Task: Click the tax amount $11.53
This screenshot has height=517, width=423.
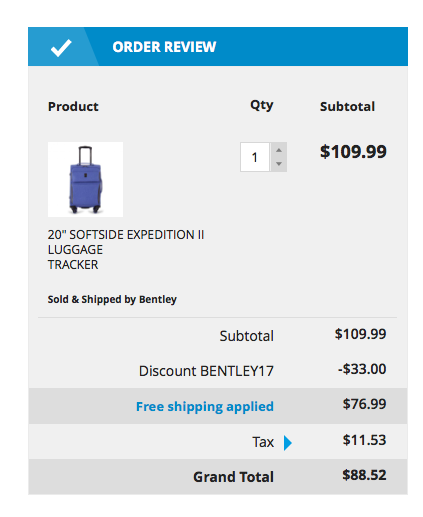Action: [364, 440]
